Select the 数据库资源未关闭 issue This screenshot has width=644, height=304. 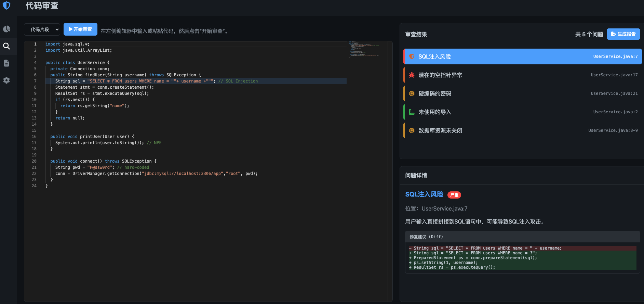(x=522, y=130)
